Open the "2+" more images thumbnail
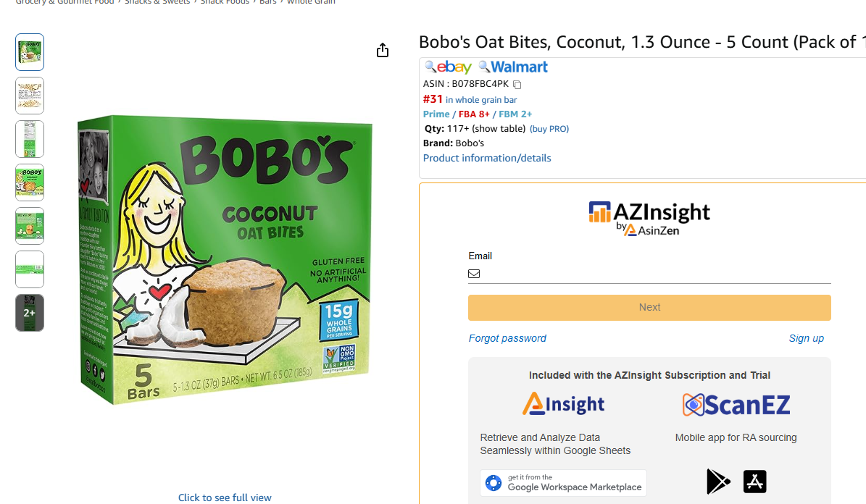 pyautogui.click(x=30, y=313)
